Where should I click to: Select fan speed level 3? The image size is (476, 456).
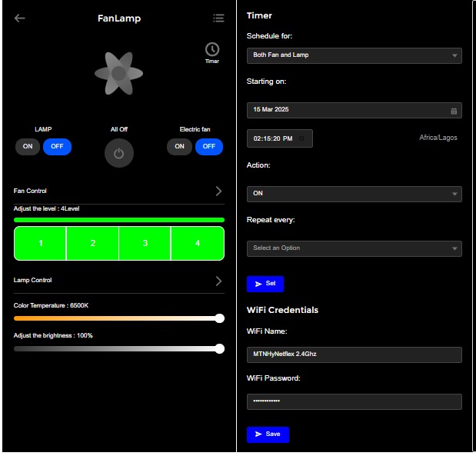click(145, 243)
